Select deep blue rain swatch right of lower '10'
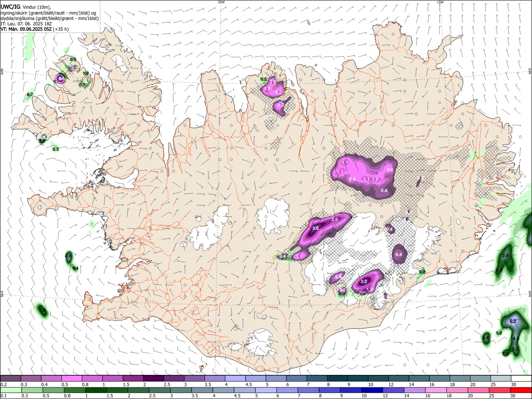 (x=372, y=390)
